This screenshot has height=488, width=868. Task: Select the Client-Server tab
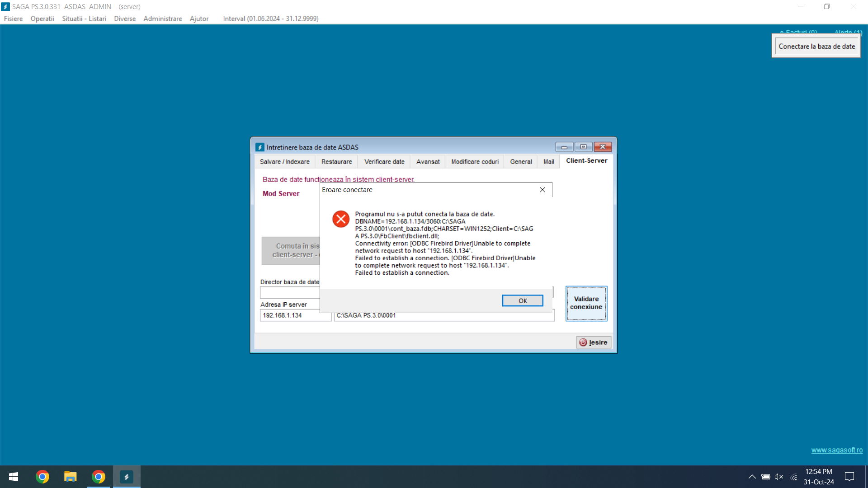point(586,161)
